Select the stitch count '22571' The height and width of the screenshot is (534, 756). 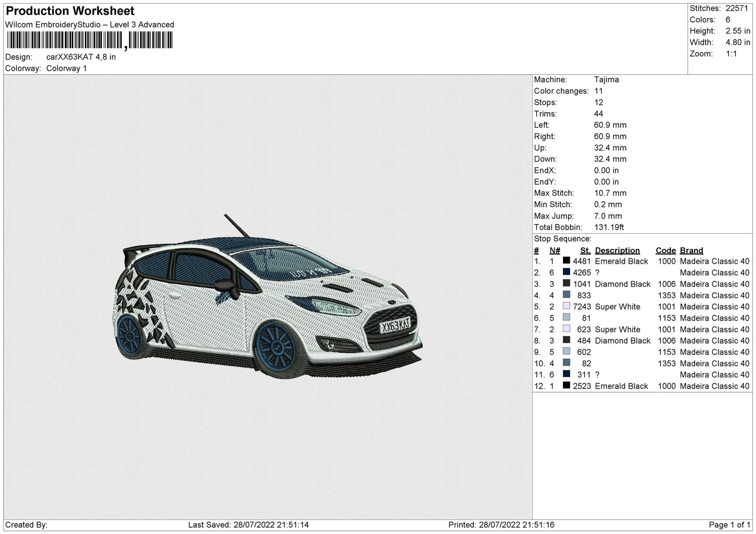coord(737,8)
